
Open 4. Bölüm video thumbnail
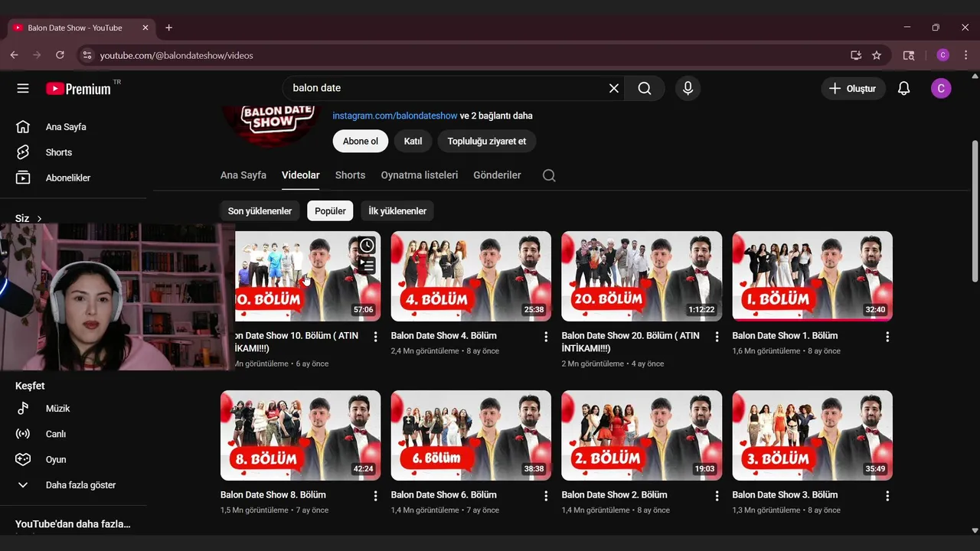tap(471, 276)
